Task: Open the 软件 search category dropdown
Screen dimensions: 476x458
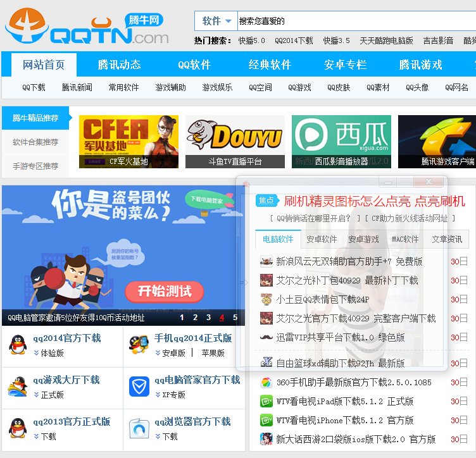Action: [x=216, y=21]
